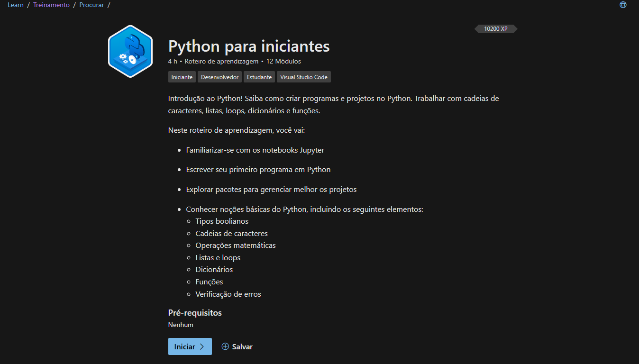Select the Visual Studio Code tag
Image resolution: width=639 pixels, height=364 pixels.
(x=303, y=77)
